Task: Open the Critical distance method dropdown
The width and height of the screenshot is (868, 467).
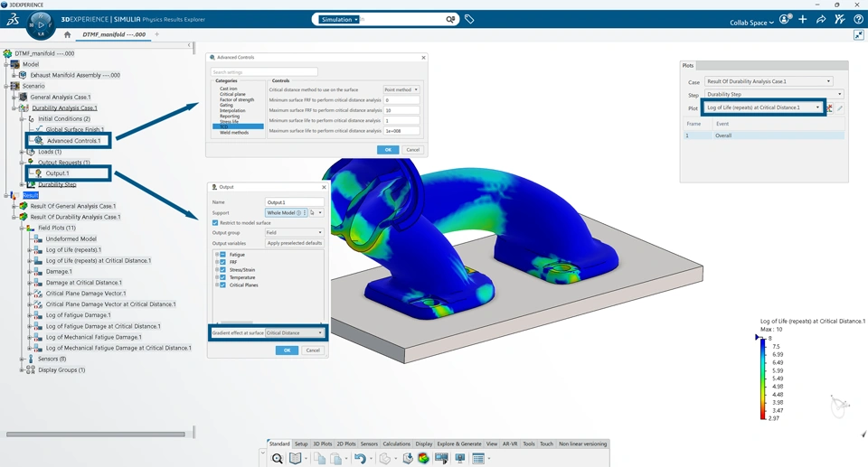Action: click(x=401, y=89)
